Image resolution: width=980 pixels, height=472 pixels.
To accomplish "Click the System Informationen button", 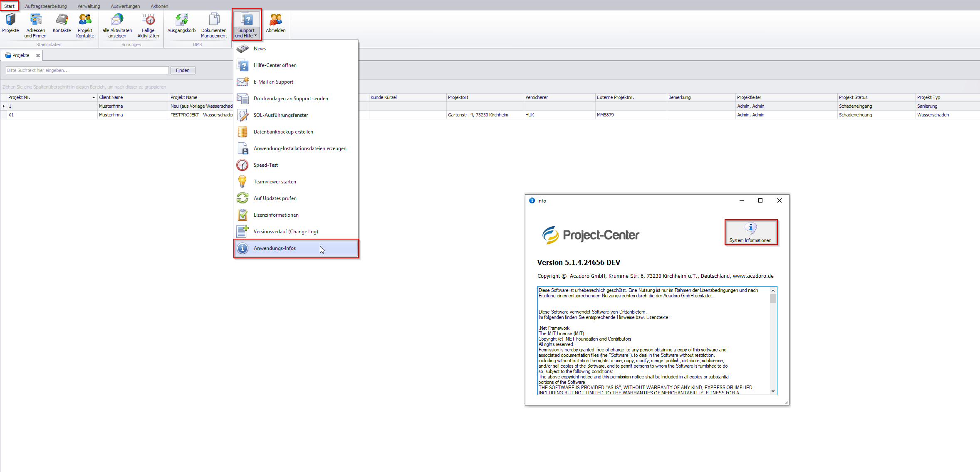I will (x=750, y=232).
